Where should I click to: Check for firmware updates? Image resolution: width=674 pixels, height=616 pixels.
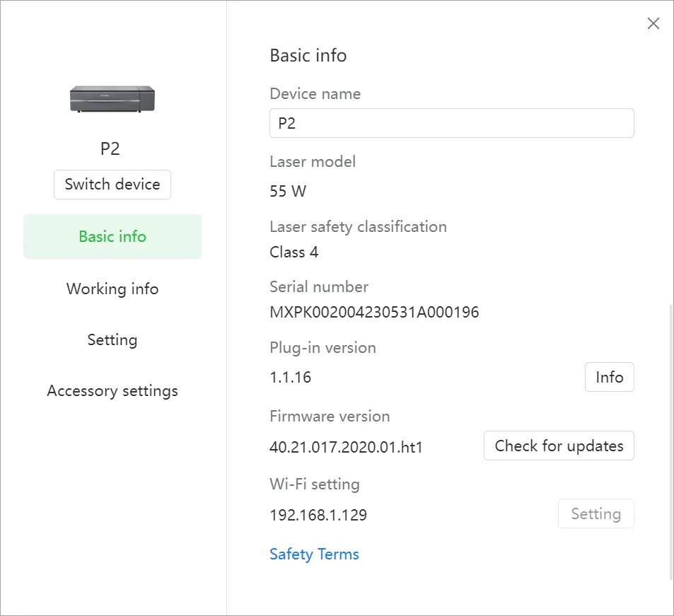click(559, 446)
